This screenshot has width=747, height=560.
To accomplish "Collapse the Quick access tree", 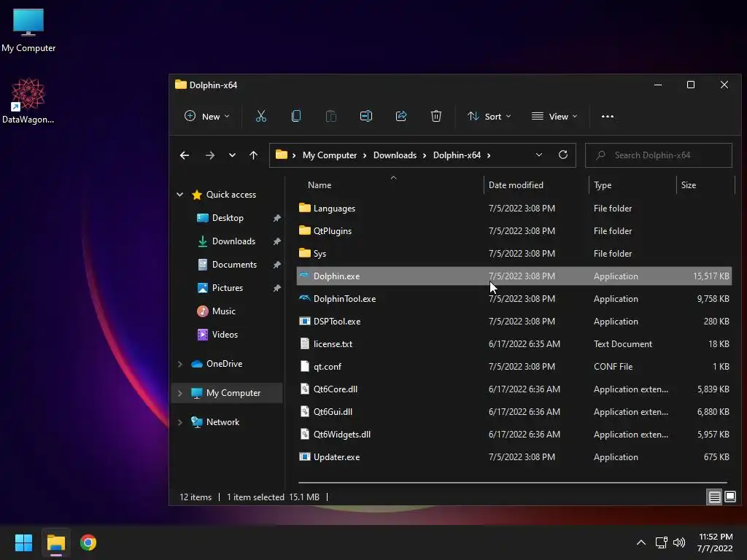I will (179, 194).
